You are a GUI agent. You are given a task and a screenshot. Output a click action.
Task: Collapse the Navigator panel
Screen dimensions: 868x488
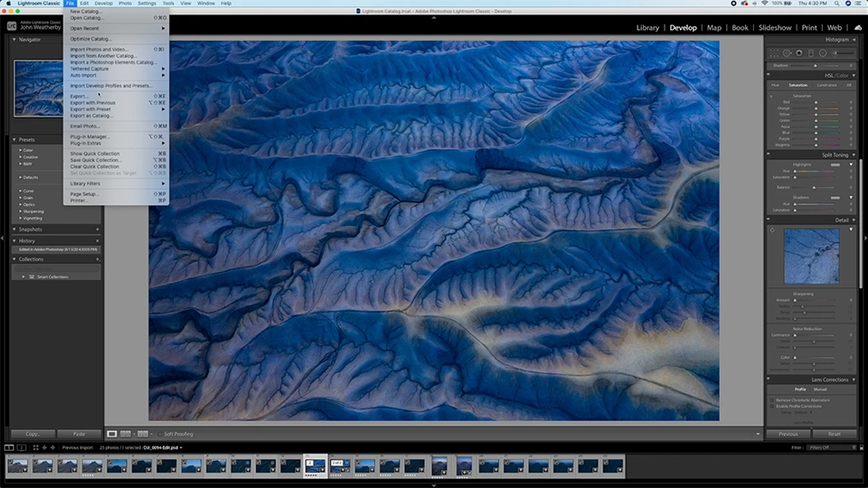pyautogui.click(x=14, y=39)
